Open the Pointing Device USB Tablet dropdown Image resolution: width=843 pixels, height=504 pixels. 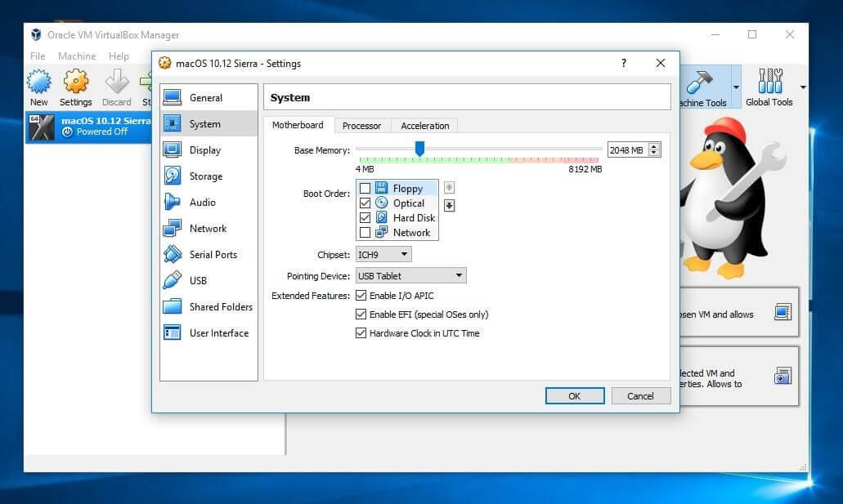(x=410, y=275)
